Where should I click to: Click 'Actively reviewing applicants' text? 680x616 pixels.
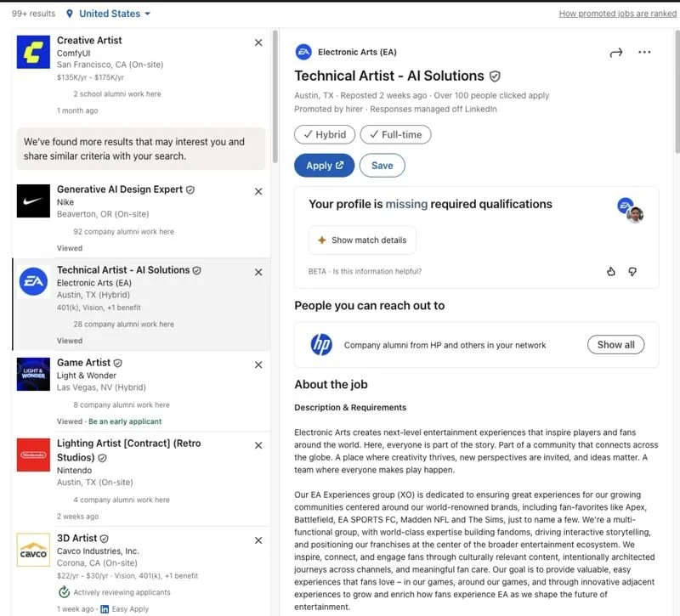coord(122,592)
